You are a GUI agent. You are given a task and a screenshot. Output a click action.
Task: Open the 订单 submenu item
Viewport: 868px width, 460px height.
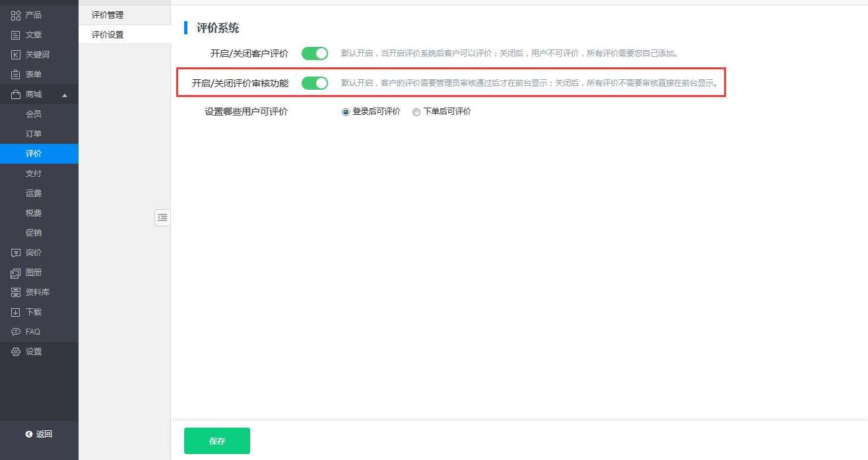(34, 134)
